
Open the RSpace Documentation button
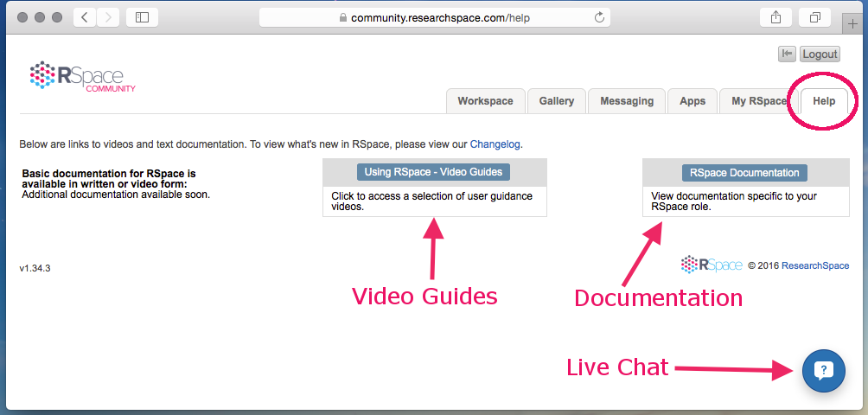[744, 173]
